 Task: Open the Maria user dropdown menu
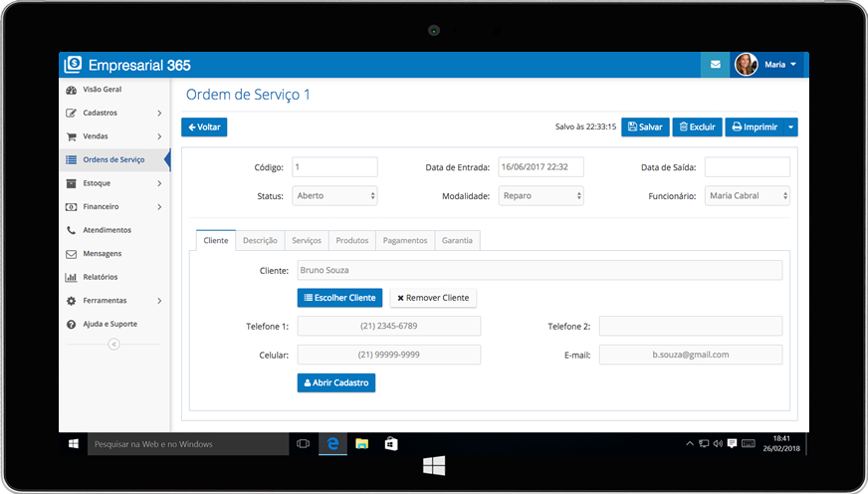[780, 65]
